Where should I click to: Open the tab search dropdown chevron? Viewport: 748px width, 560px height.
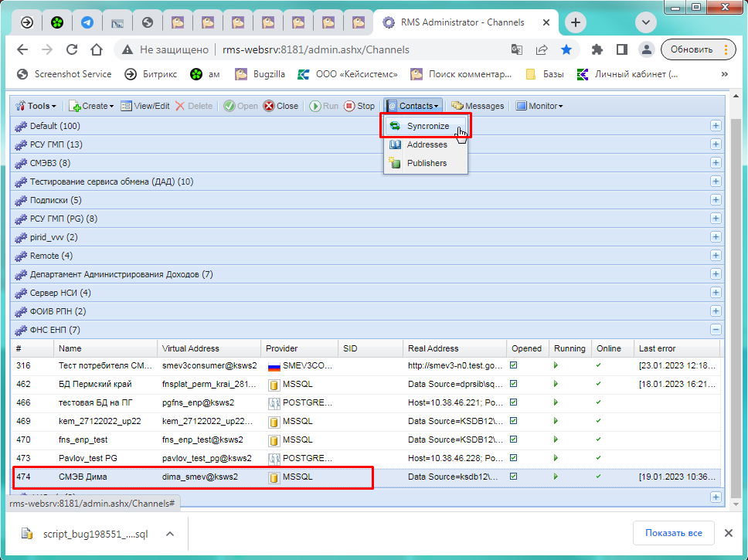tap(646, 22)
